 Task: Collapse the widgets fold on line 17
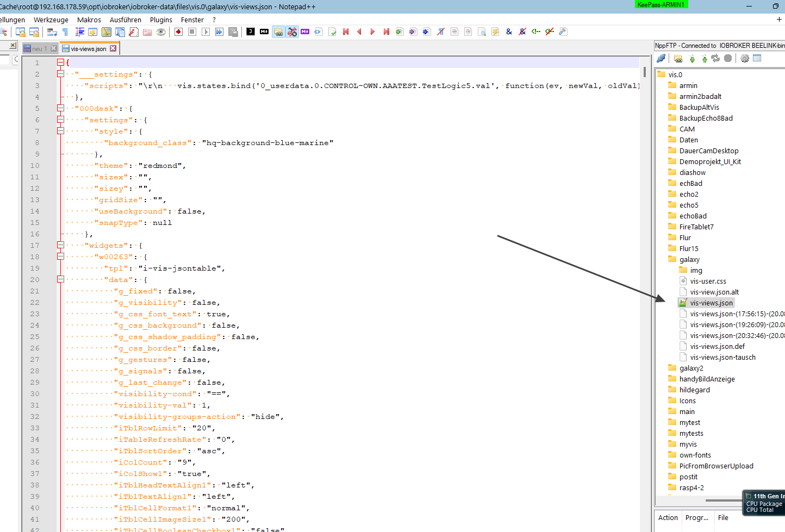(x=61, y=245)
